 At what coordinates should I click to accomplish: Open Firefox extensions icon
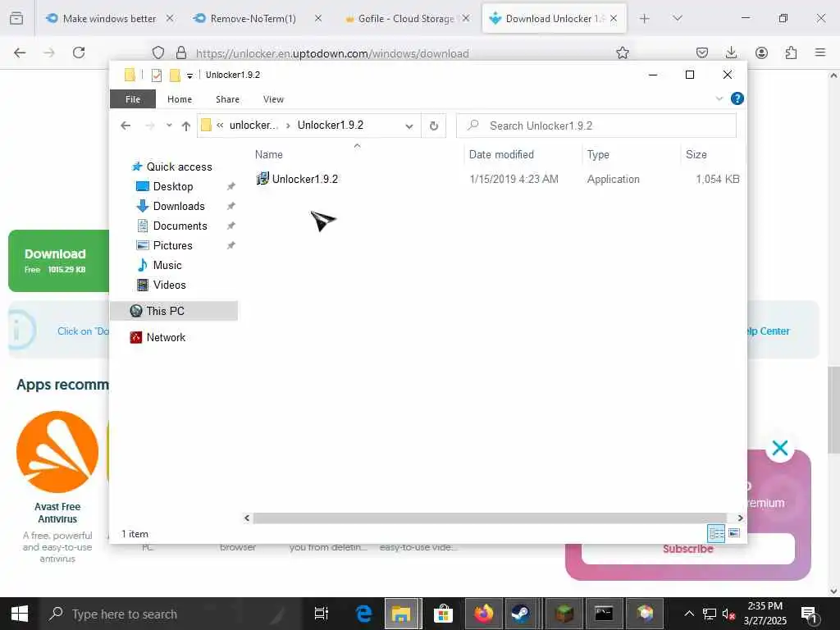[x=791, y=52]
